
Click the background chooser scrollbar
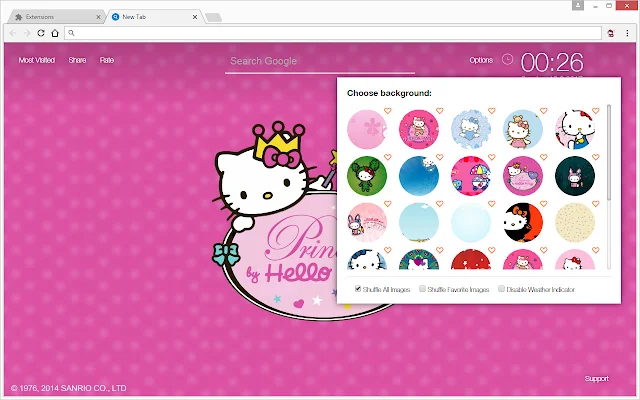click(609, 153)
